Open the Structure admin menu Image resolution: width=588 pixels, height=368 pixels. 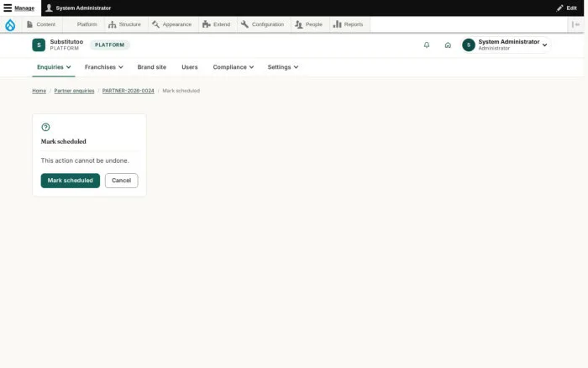click(x=124, y=24)
